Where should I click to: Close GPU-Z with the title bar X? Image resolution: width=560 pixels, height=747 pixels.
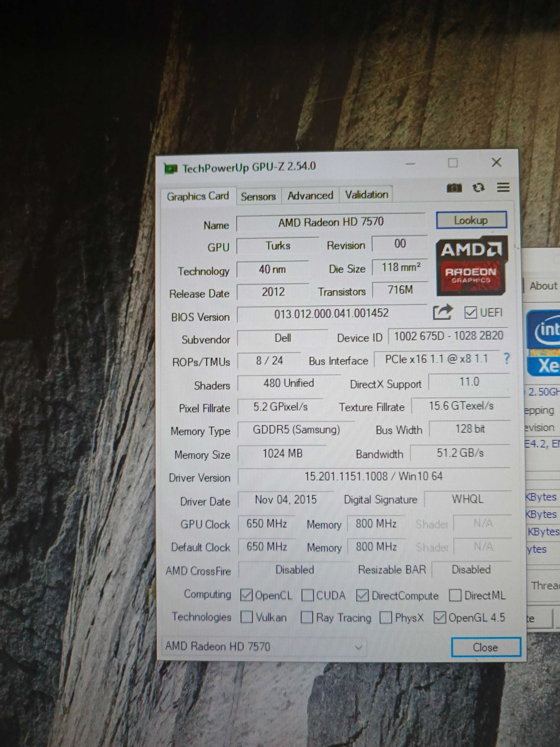[x=496, y=162]
